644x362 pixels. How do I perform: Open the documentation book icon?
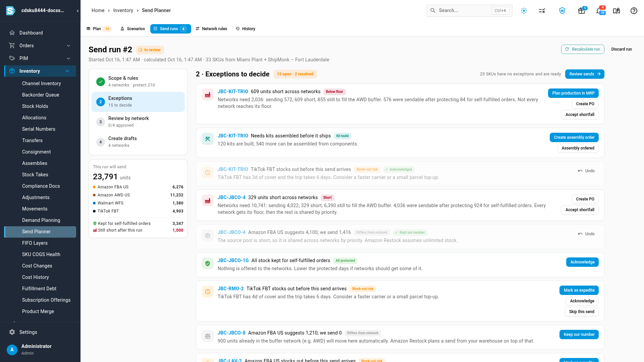click(616, 11)
